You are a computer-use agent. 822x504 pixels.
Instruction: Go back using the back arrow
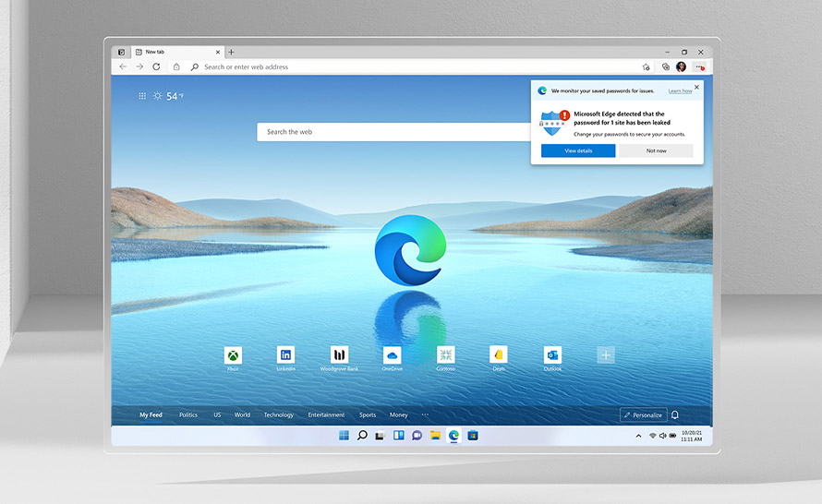(x=123, y=66)
